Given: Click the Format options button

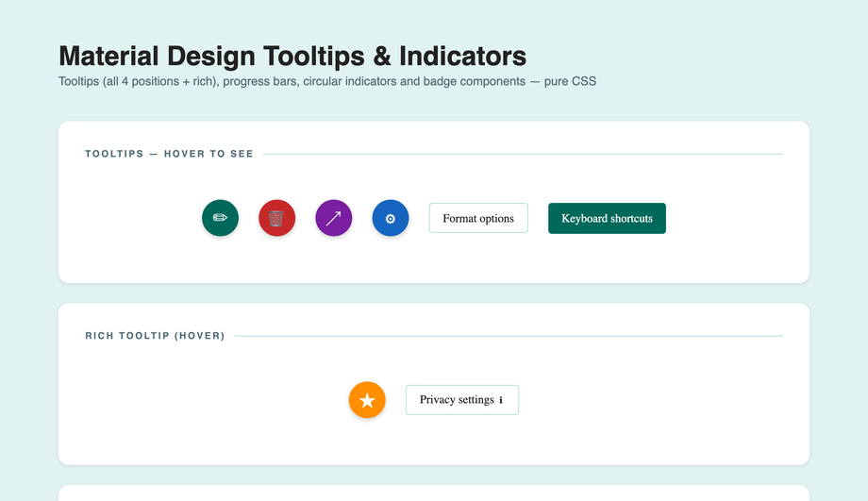Looking at the screenshot, I should 478,218.
